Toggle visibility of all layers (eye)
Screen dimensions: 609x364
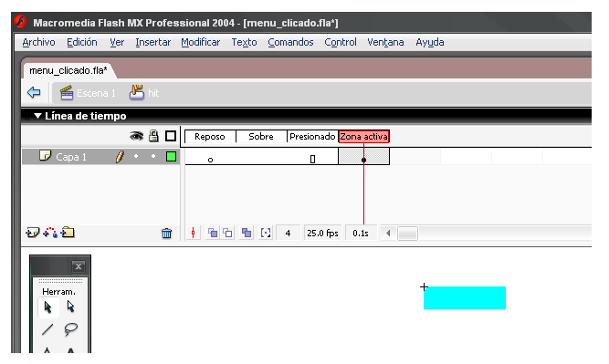pos(136,136)
